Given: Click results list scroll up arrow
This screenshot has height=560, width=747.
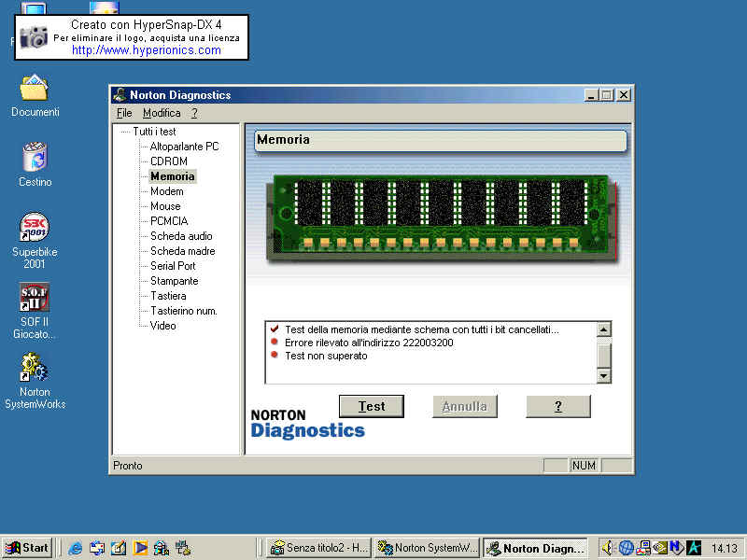Looking at the screenshot, I should click(603, 329).
